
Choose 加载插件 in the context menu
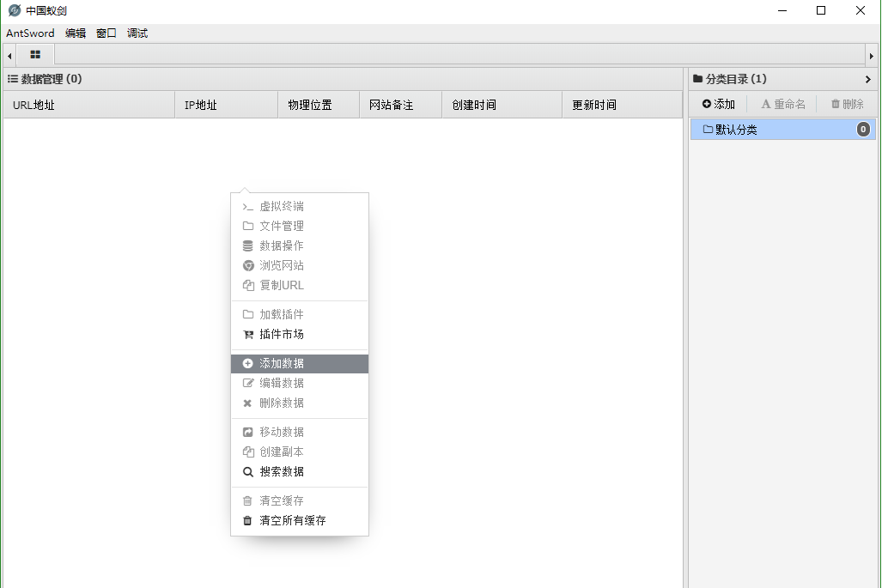point(299,314)
